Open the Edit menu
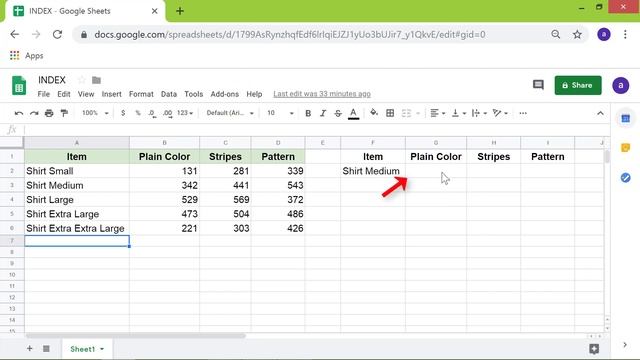 pos(64,94)
